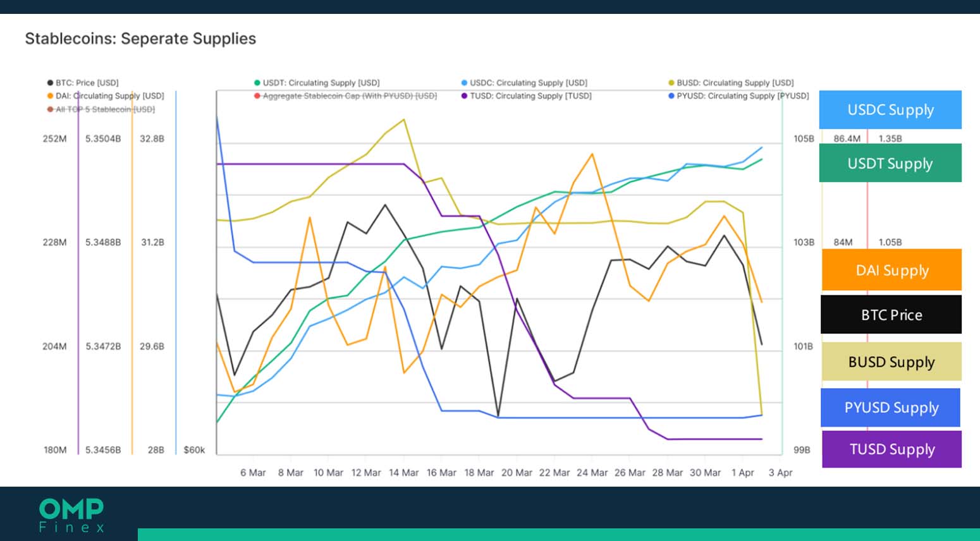This screenshot has width=980, height=541.
Task: Click the 14 Mar date axis label
Action: 403,473
